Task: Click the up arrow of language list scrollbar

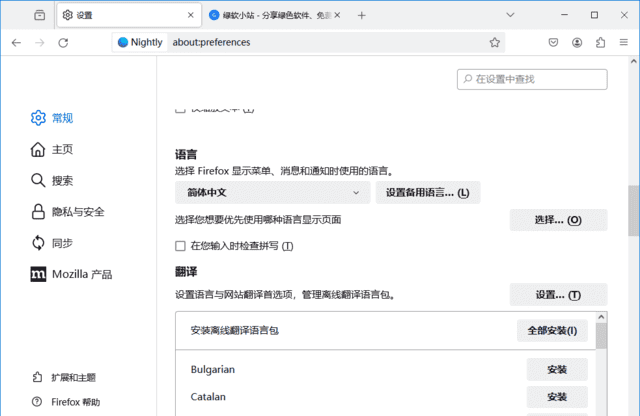Action: (x=601, y=317)
